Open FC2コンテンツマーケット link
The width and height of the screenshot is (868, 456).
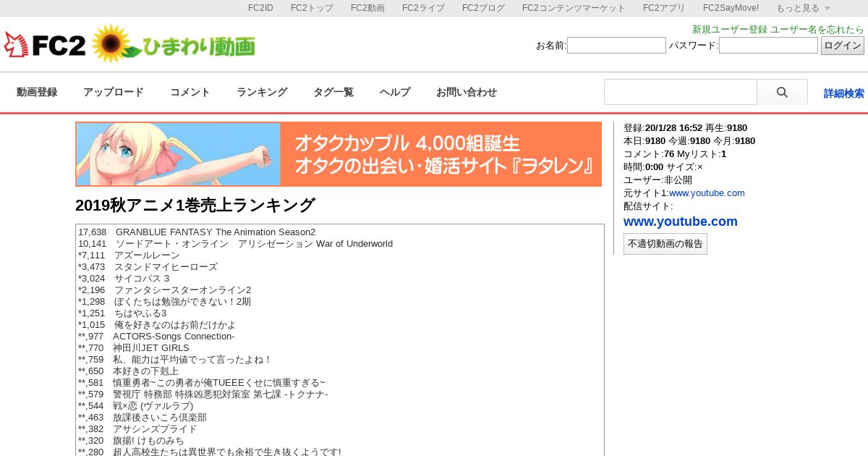(574, 8)
